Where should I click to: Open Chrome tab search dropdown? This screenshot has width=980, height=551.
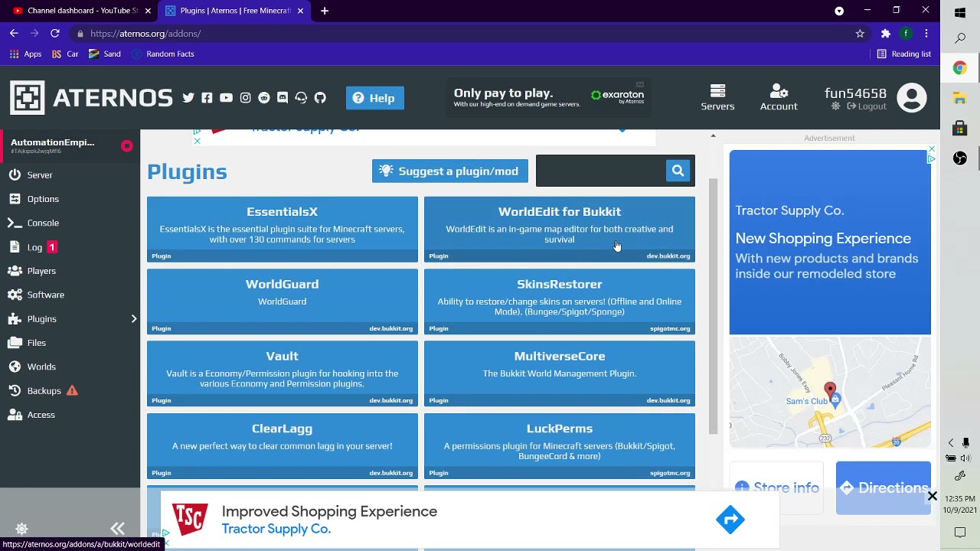point(839,11)
